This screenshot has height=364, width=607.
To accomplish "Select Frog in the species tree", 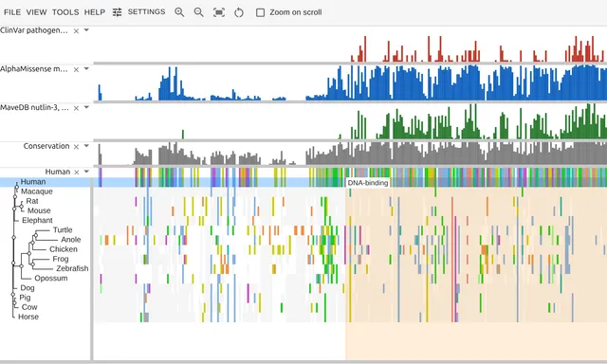I will 61,259.
